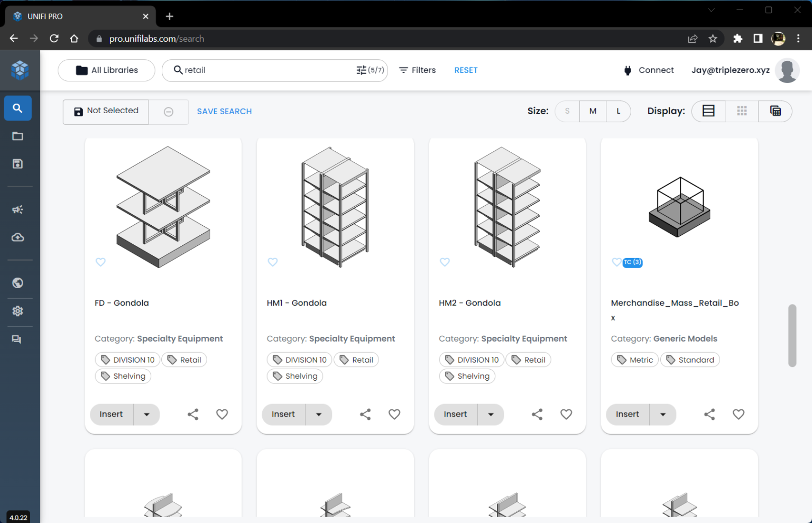The height and width of the screenshot is (523, 812).
Task: Click the cloud upload sidebar icon
Action: 17,237
